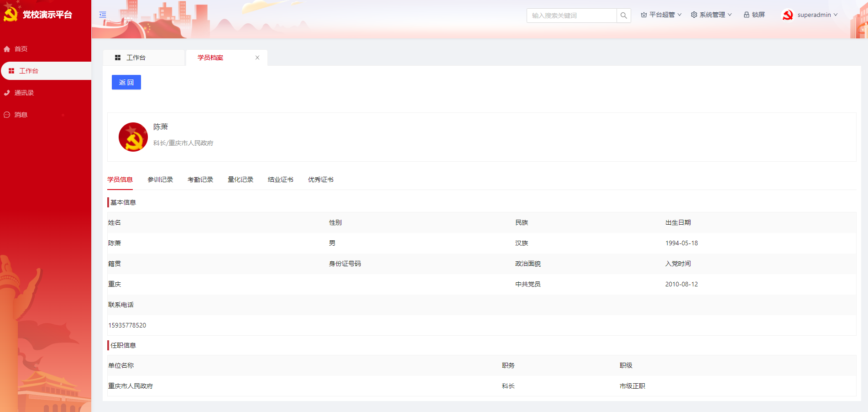The height and width of the screenshot is (412, 868).
Task: Select the 优秀证书 tab
Action: pos(321,180)
